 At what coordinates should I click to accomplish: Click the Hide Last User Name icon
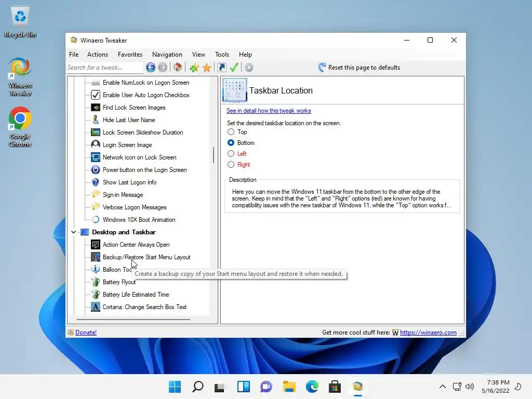(96, 120)
